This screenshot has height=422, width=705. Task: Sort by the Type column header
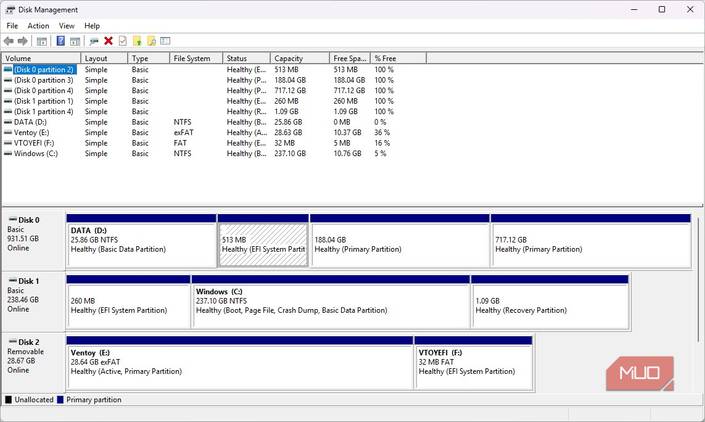point(148,58)
